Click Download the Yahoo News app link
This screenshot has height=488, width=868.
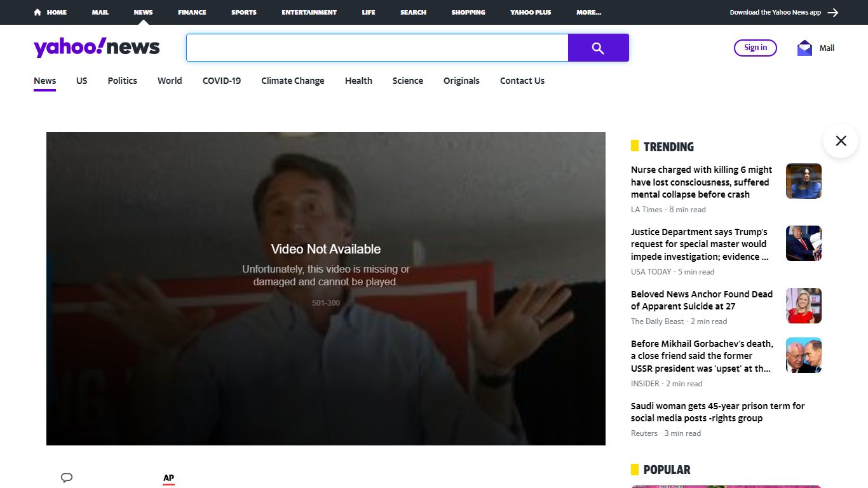point(775,12)
